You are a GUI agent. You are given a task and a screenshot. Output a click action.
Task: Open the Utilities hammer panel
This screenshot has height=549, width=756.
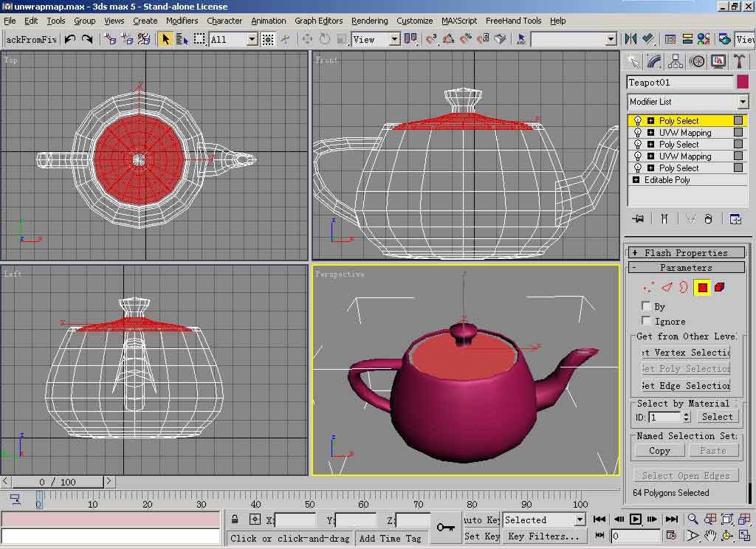click(x=738, y=61)
